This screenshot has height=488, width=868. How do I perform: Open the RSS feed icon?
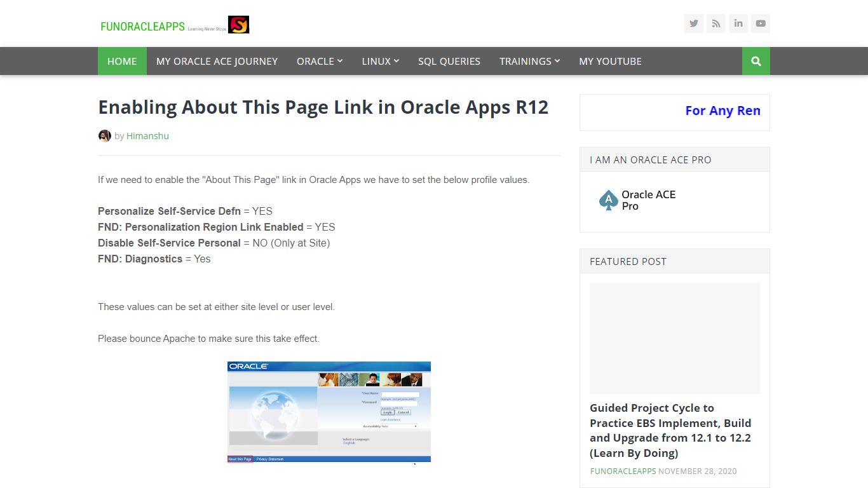(716, 24)
